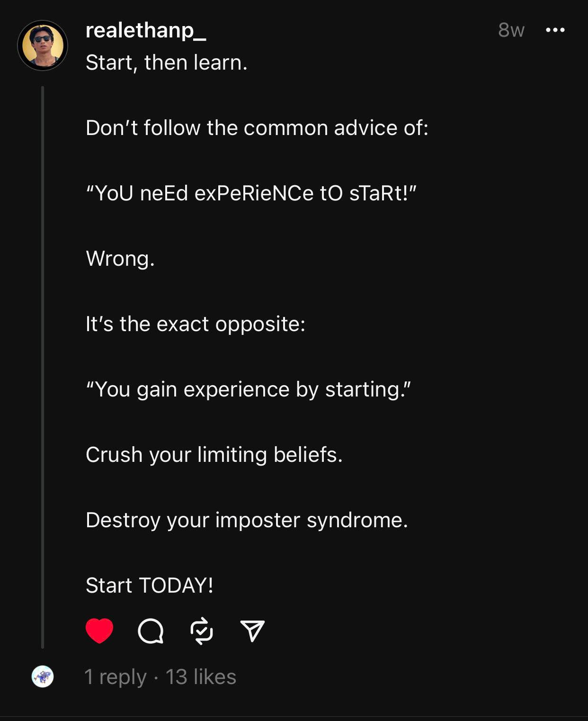Show the 13 likes list
Screen dimensions: 588x721
coord(201,676)
